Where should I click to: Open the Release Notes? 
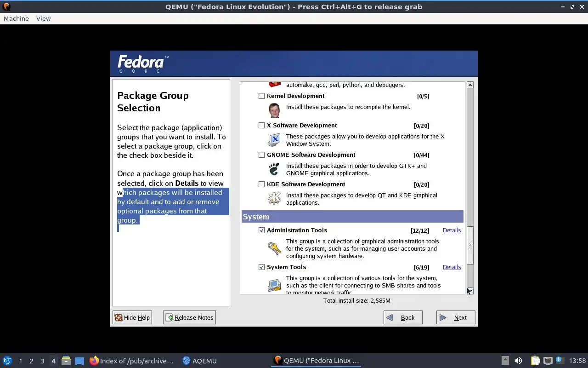tap(189, 317)
